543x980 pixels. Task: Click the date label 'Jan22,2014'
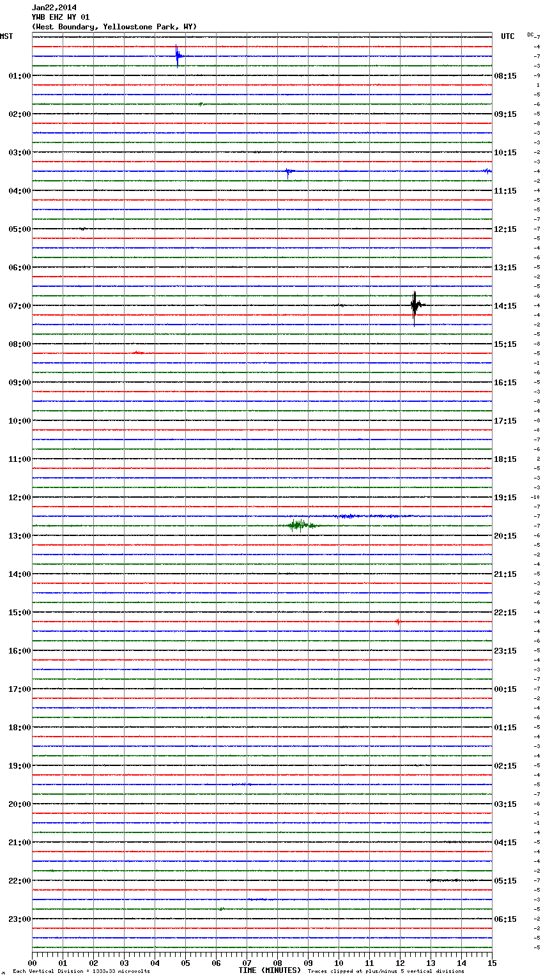(x=54, y=8)
